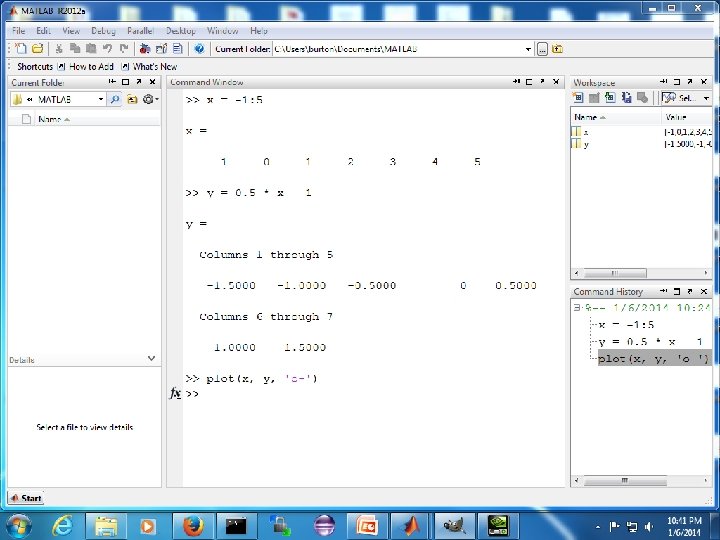This screenshot has height=540, width=720.
Task: Undock the Command History panel
Action: 690,291
